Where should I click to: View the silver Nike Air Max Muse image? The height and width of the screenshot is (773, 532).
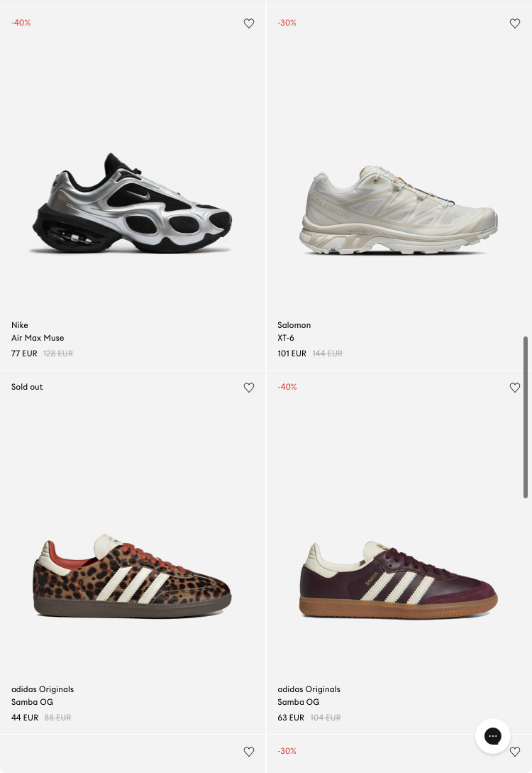click(x=132, y=203)
